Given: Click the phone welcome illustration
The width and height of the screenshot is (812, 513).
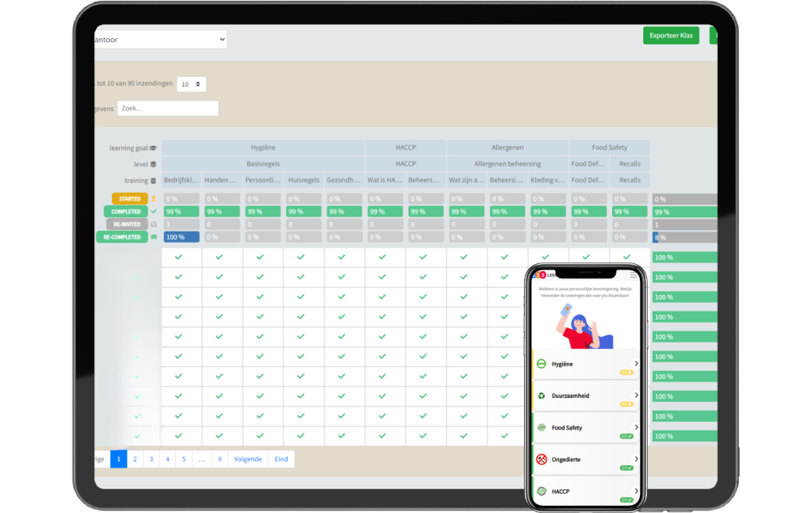Looking at the screenshot, I should point(584,326).
